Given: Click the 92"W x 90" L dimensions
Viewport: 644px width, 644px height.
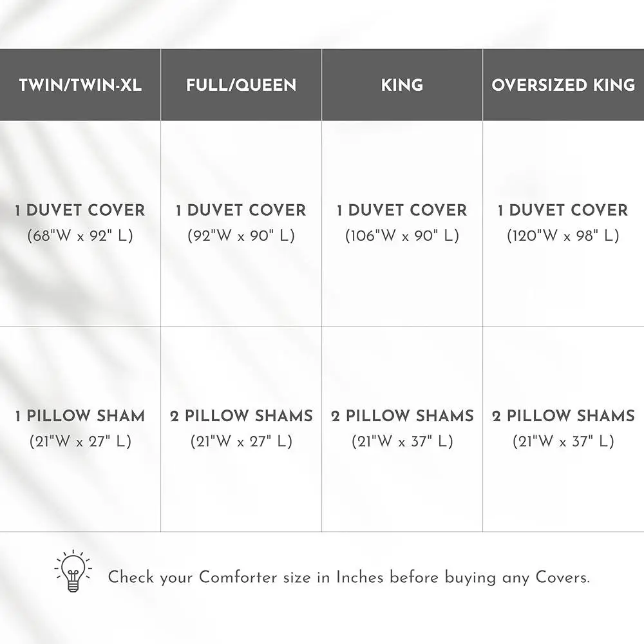Looking at the screenshot, I should (x=241, y=236).
